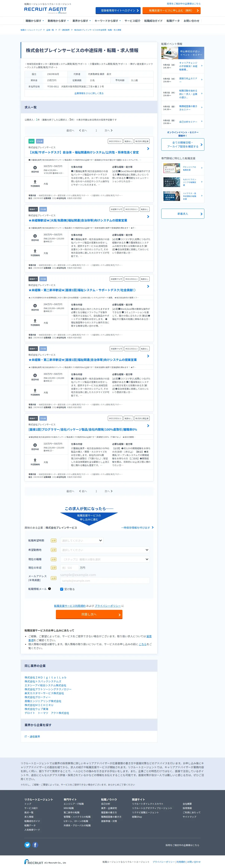Click 履歴書の書き方 footer link
This screenshot has height=868, width=225.
click(109, 812)
